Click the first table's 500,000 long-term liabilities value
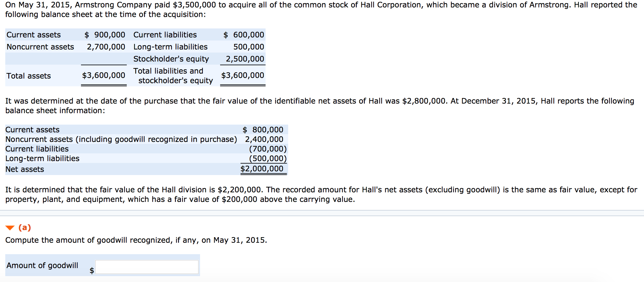Image resolution: width=644 pixels, height=282 pixels. pos(249,47)
